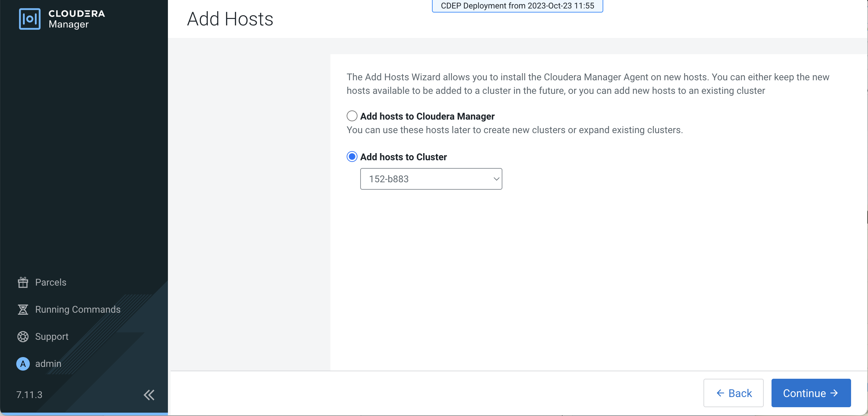Open the 152-b883 cluster dropdown
This screenshot has height=416, width=868.
431,179
